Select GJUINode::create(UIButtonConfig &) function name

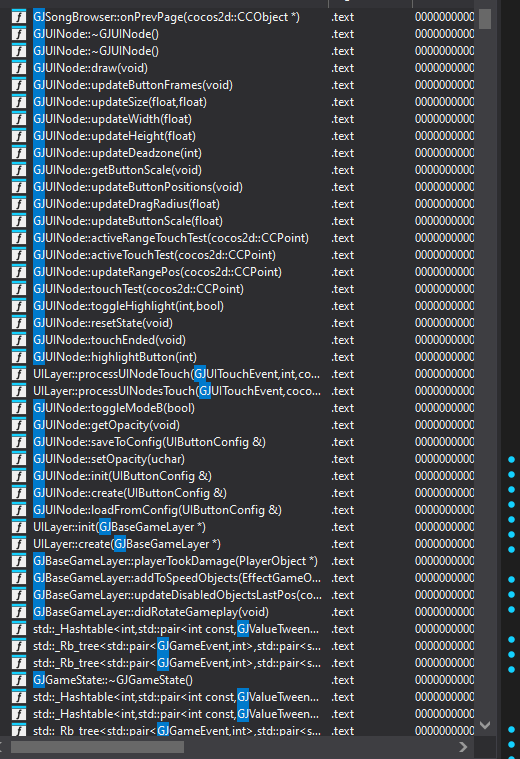(x=130, y=493)
